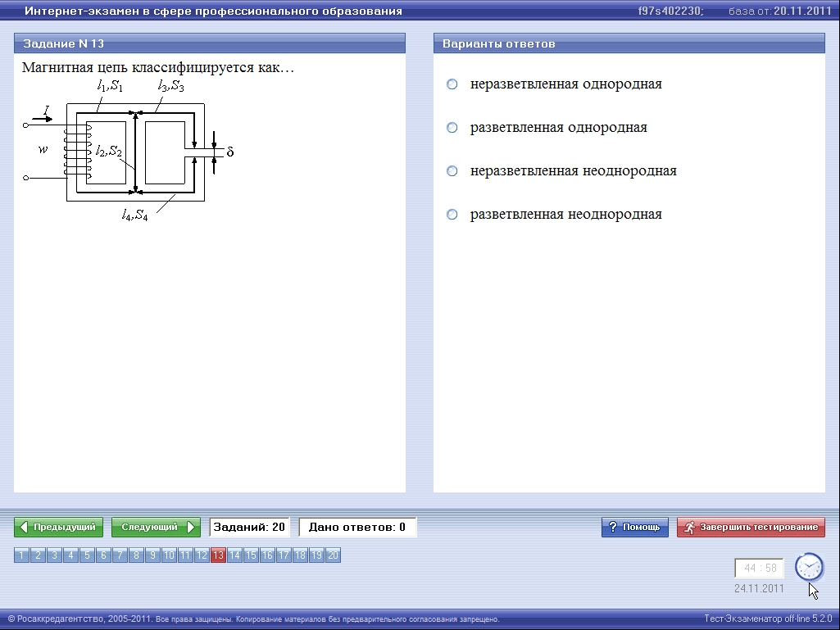Open question 4 from the number strip
Screen dimensions: 840x630
(70, 555)
